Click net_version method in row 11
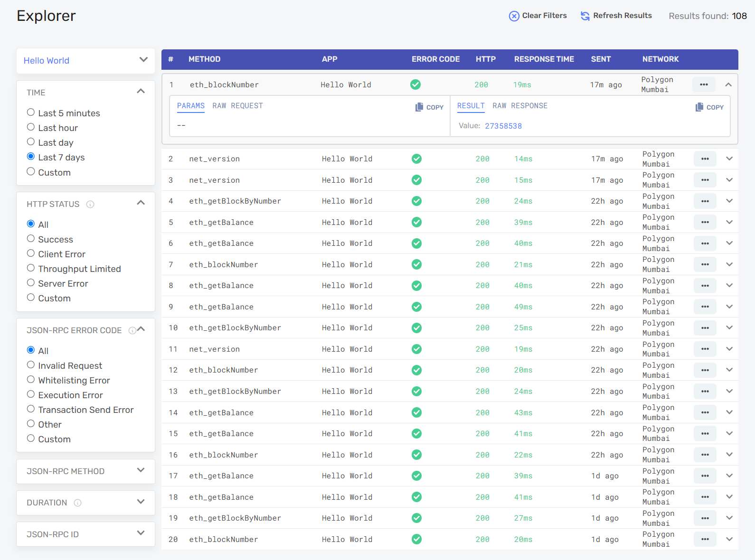 214,349
